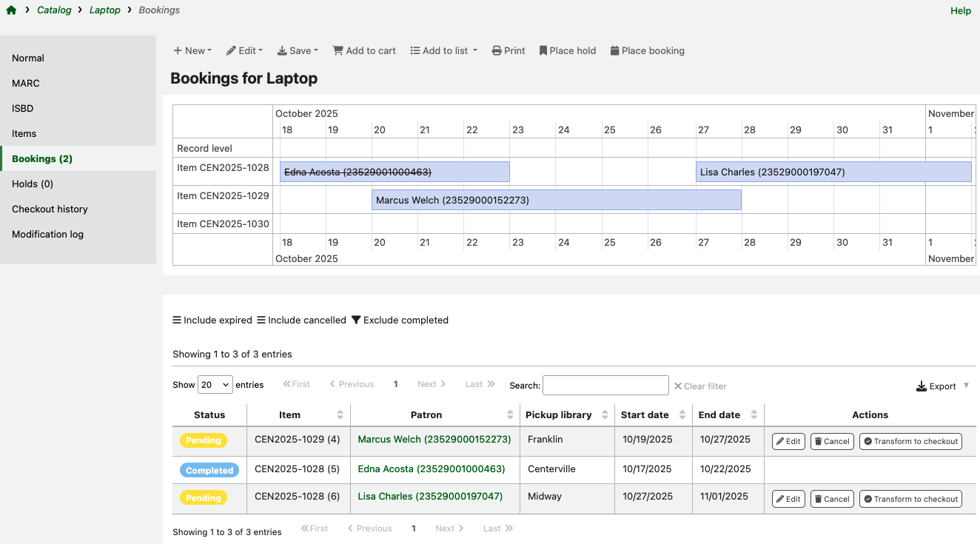Click the Home breadcrumb icon
This screenshot has width=980, height=544.
point(10,10)
